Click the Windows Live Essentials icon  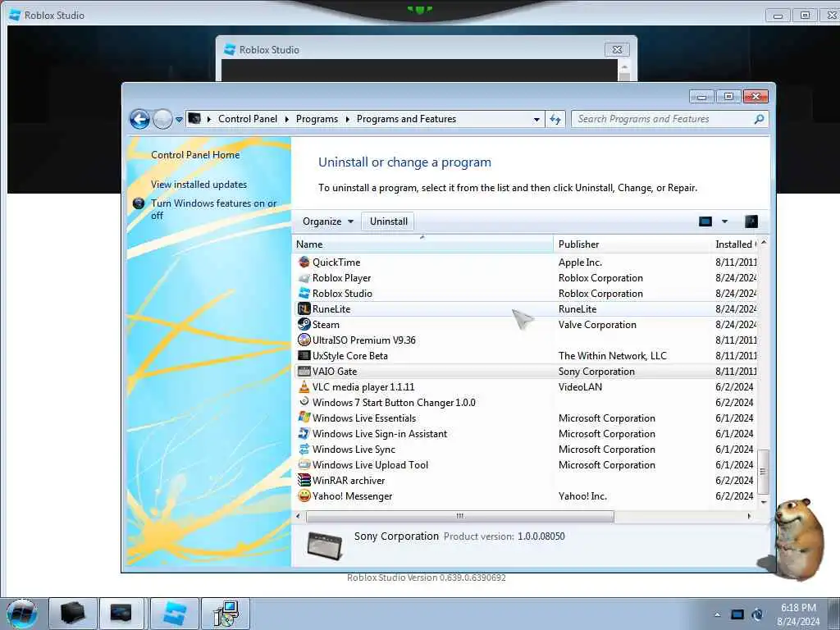(x=304, y=418)
